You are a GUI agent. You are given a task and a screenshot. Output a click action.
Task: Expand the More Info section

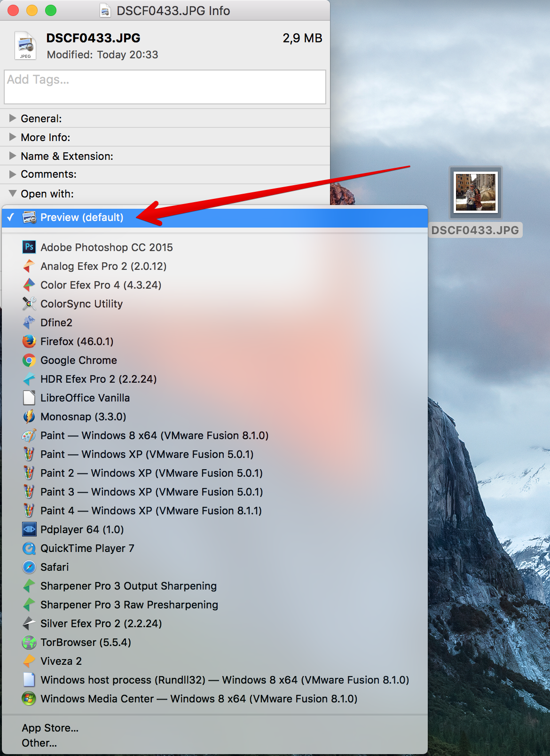point(13,137)
